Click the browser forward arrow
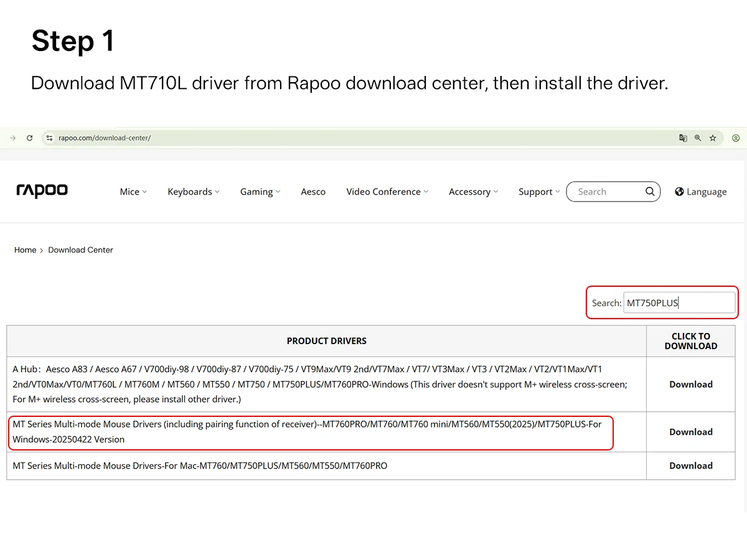This screenshot has height=560, width=747. tap(13, 138)
